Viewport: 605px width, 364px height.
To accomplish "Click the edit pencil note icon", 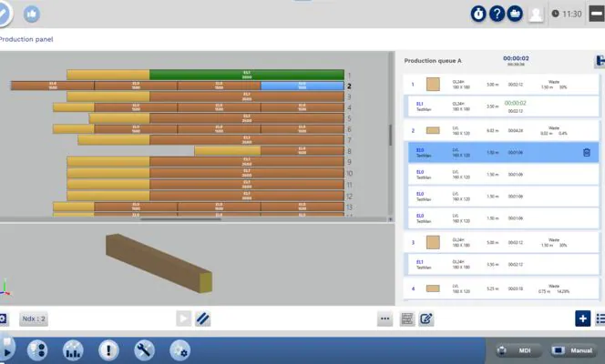I will [426, 318].
